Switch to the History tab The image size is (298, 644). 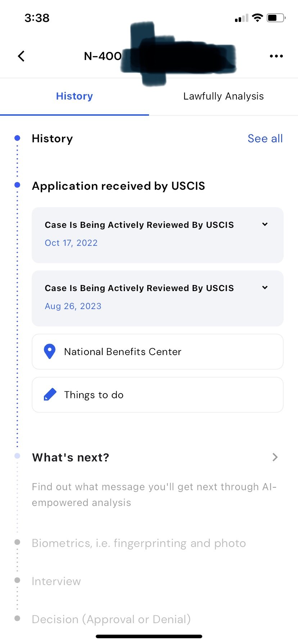74,96
